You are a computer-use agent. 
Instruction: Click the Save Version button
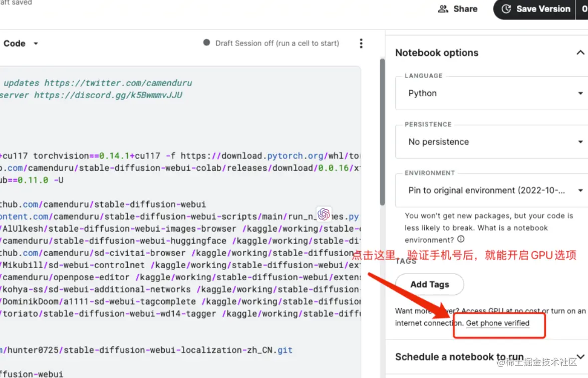[x=535, y=9]
